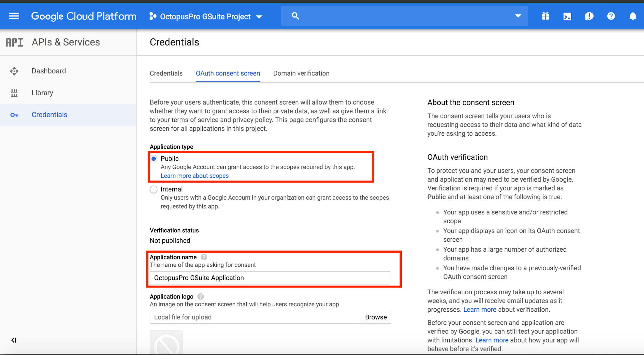Click the search magnifier icon
This screenshot has width=644, height=355.
(x=295, y=16)
